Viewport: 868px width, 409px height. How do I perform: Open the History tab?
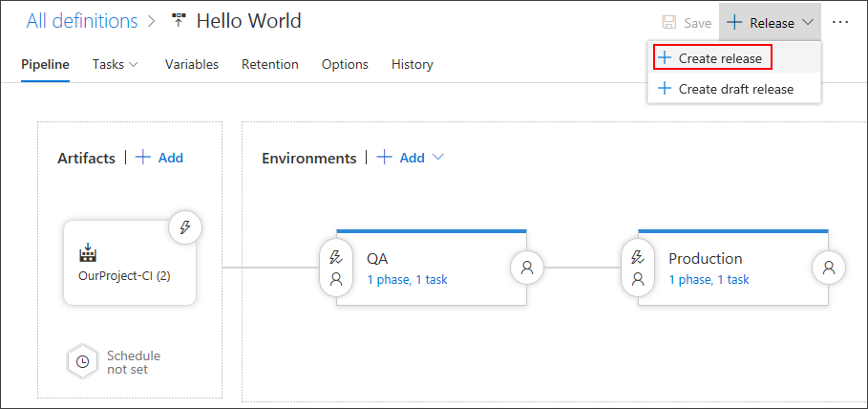(x=412, y=64)
